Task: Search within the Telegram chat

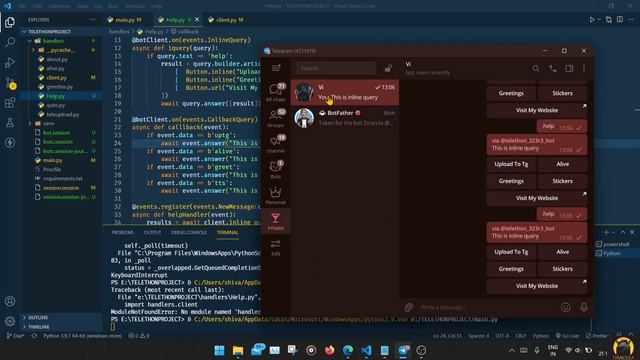Action: 536,69
